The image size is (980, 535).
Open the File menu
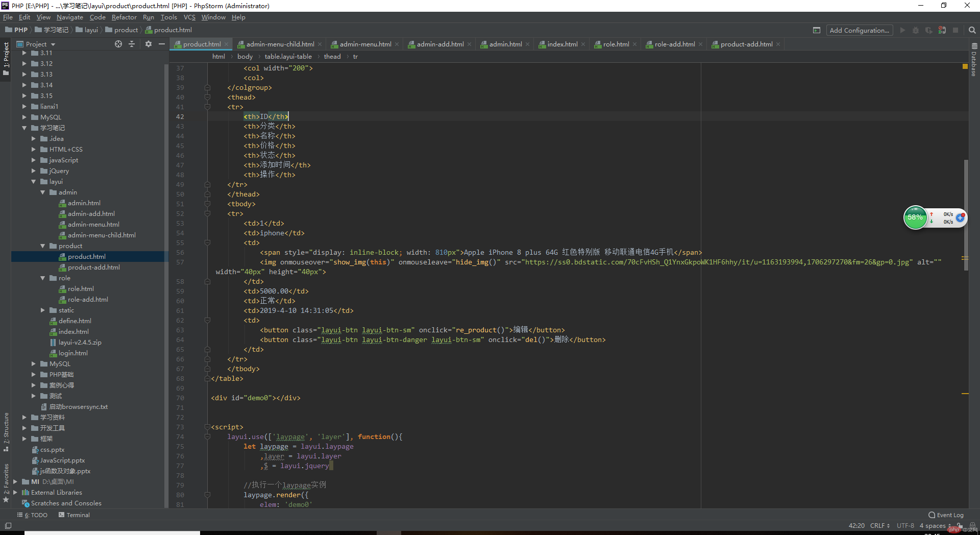(x=8, y=17)
